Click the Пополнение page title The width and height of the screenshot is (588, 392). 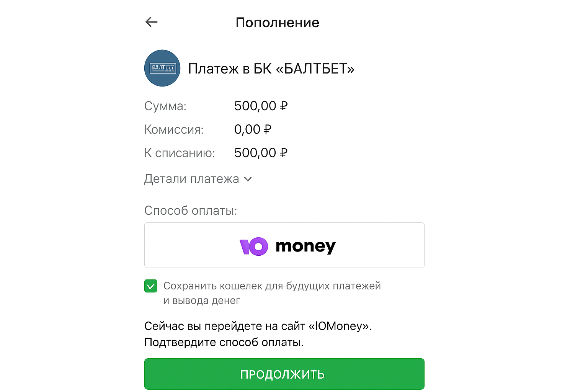pos(277,23)
